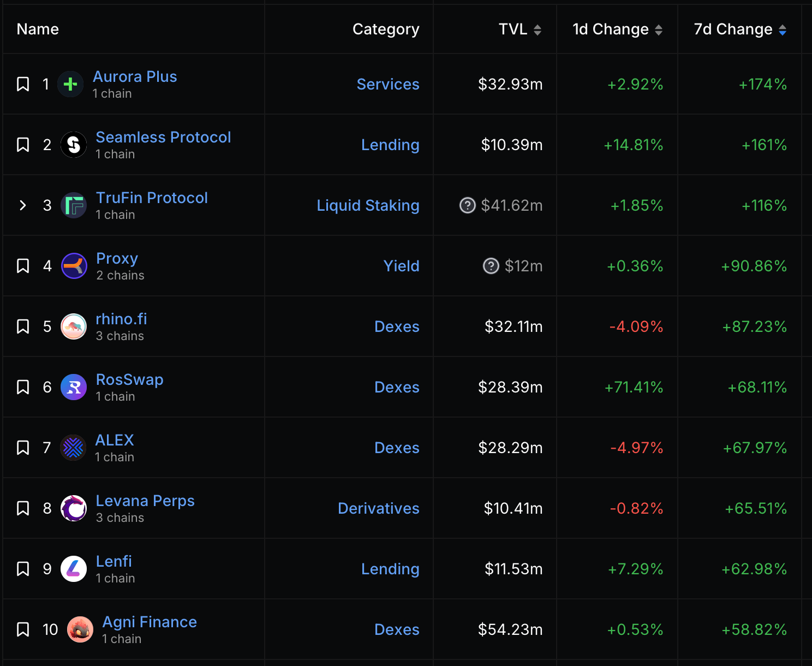The width and height of the screenshot is (812, 666).
Task: Bookmark the Agni Finance row
Action: pyautogui.click(x=23, y=629)
